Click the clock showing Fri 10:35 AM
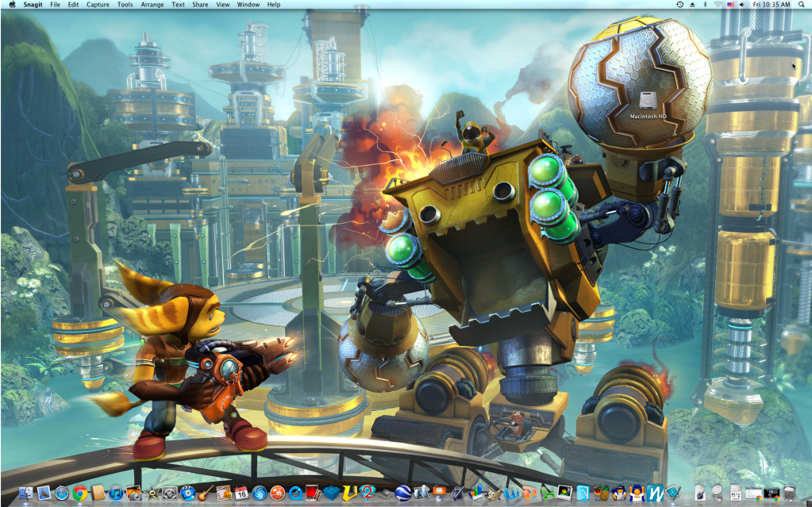Image resolution: width=812 pixels, height=507 pixels. pos(772,5)
